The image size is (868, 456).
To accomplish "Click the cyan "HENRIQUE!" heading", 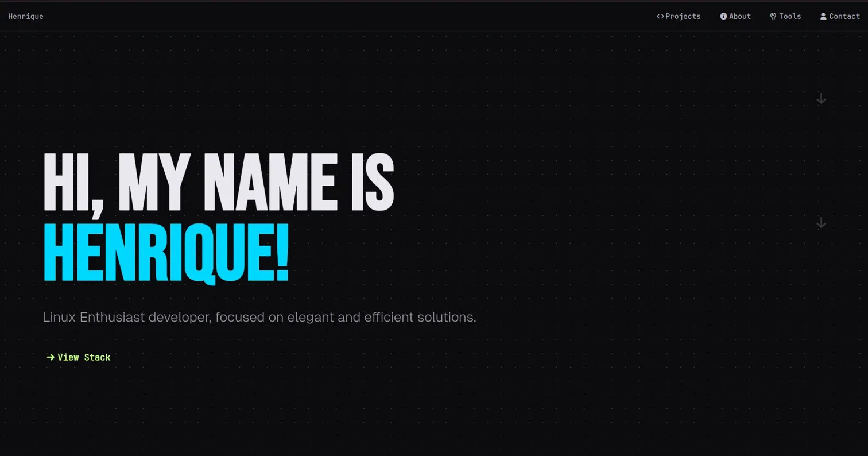I will coord(166,253).
